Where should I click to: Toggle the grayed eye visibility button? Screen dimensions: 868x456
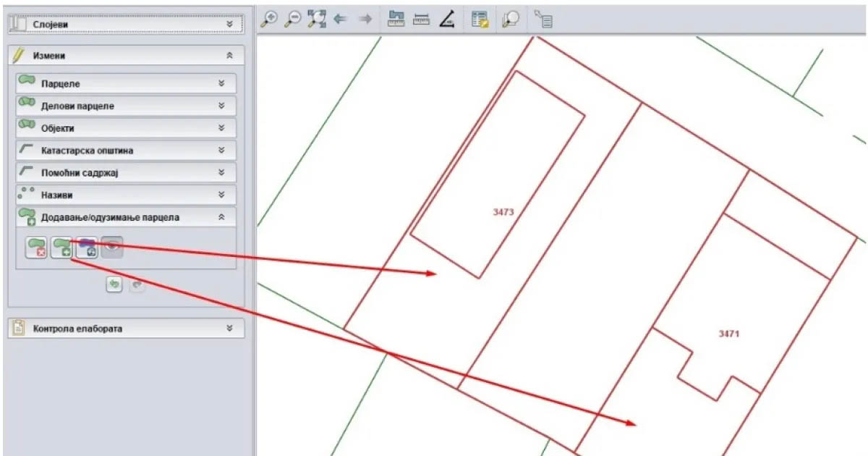(111, 248)
